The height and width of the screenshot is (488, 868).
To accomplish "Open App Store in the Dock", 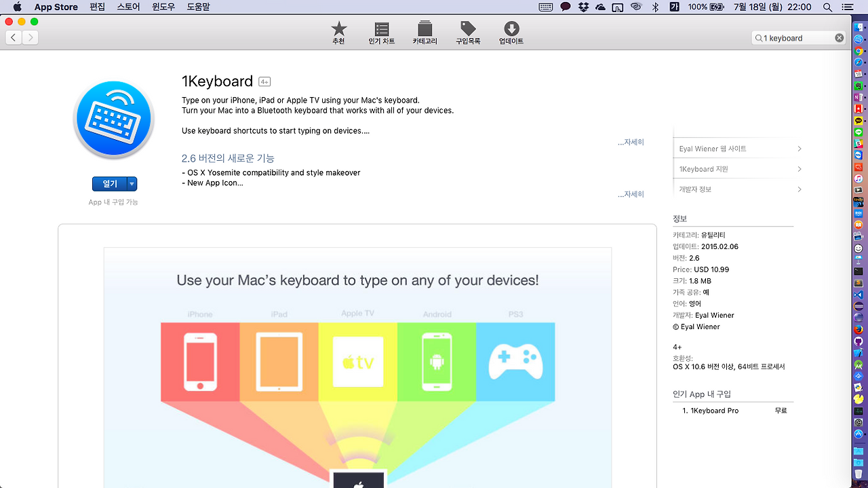I will click(x=859, y=434).
